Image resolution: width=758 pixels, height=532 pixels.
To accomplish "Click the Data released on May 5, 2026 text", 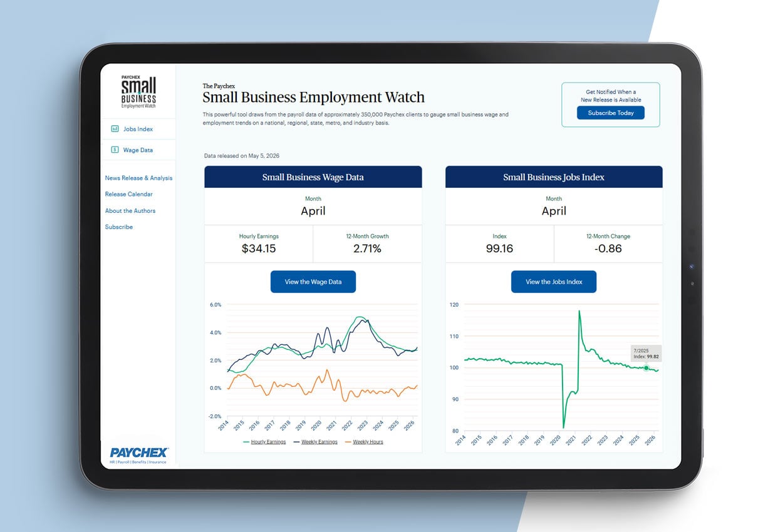I will pyautogui.click(x=242, y=156).
